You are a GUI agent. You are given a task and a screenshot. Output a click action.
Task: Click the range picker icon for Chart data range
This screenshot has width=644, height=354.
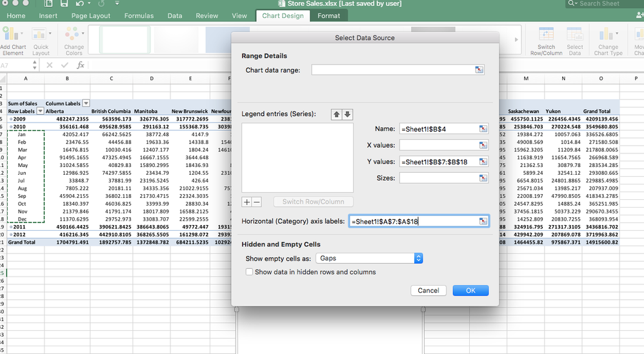tap(479, 70)
